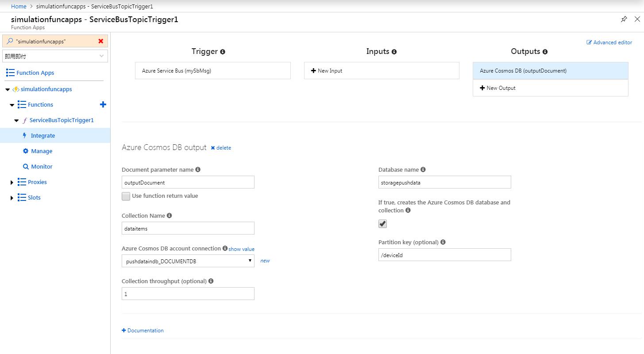Select simulationfuncapps in the tree
Screen dimensions: 644x354
[46, 89]
